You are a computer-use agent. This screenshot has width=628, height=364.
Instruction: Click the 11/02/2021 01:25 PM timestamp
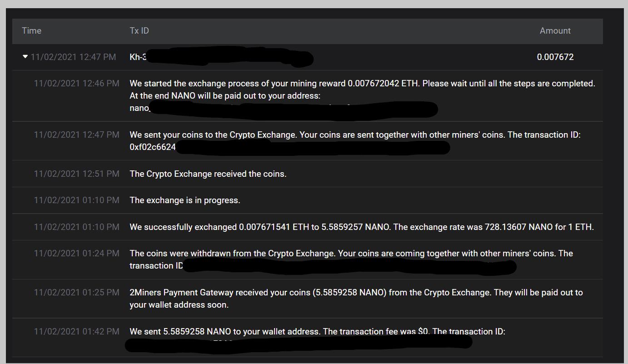[x=77, y=292]
